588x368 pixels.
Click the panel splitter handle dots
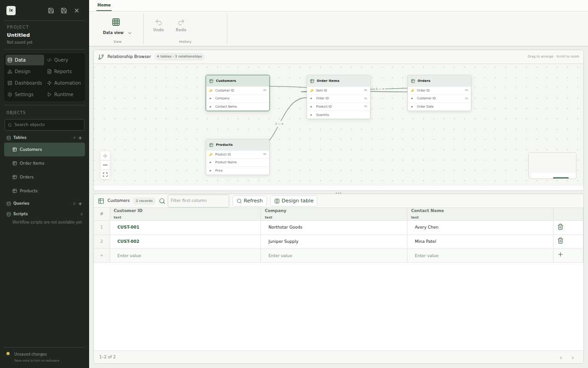[x=339, y=193]
